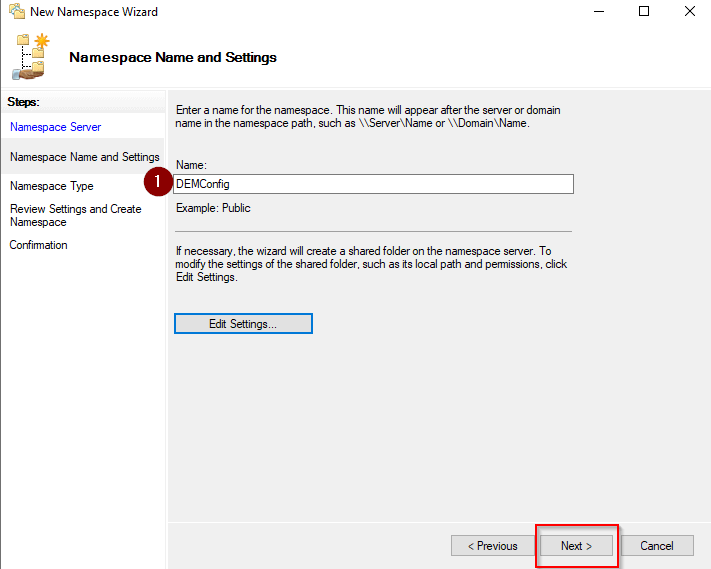Open Edit Settings for the shared folder
The height and width of the screenshot is (569, 711).
click(x=243, y=324)
